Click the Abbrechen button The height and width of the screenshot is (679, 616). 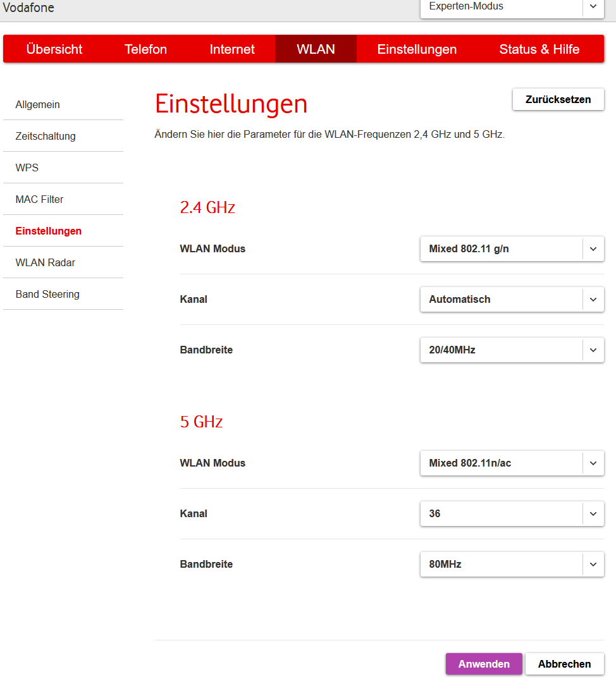[x=564, y=664]
